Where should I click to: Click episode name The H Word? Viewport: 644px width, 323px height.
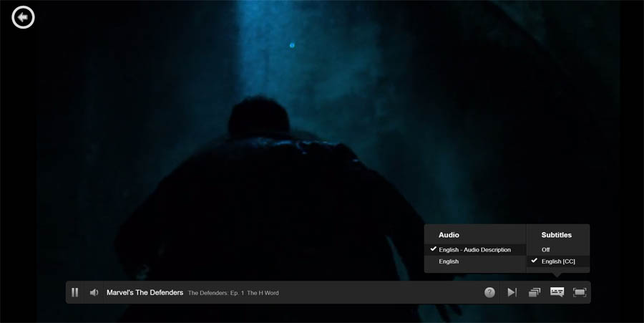tap(263, 293)
